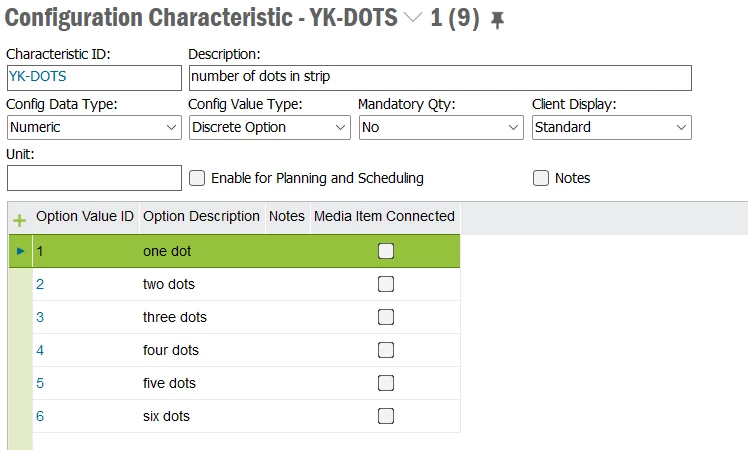Viewport: 748px width, 450px height.
Task: Expand the Config Data Type dropdown
Action: coord(94,127)
